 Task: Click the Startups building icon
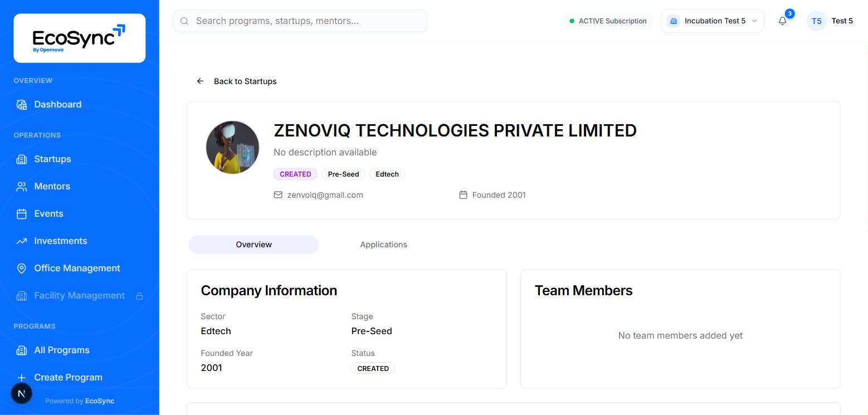[x=22, y=159]
